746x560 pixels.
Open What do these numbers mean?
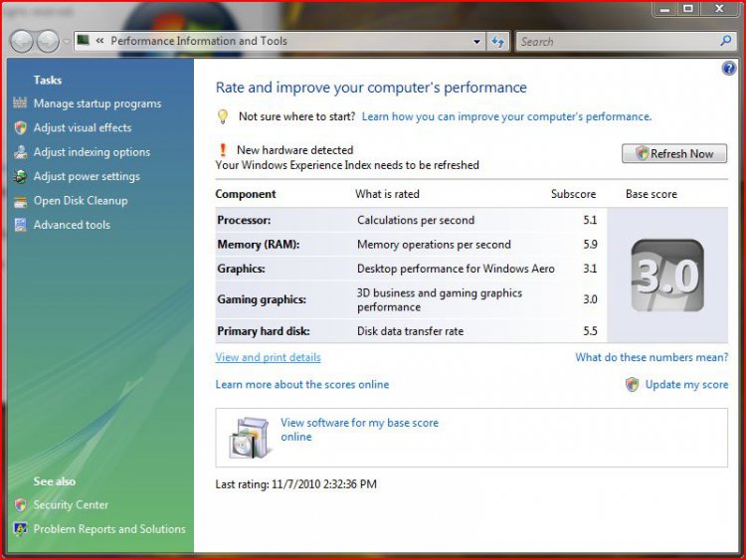[x=652, y=357]
